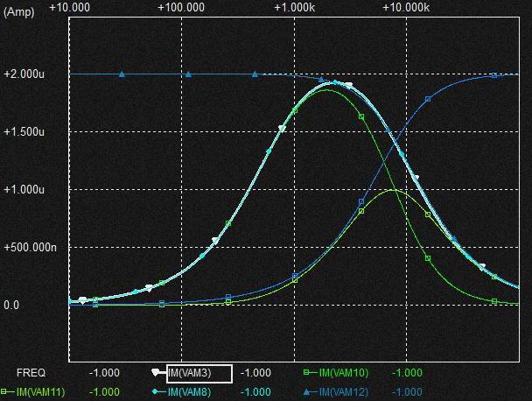Click the green square marker icon for IM(VAM10)

click(306, 374)
